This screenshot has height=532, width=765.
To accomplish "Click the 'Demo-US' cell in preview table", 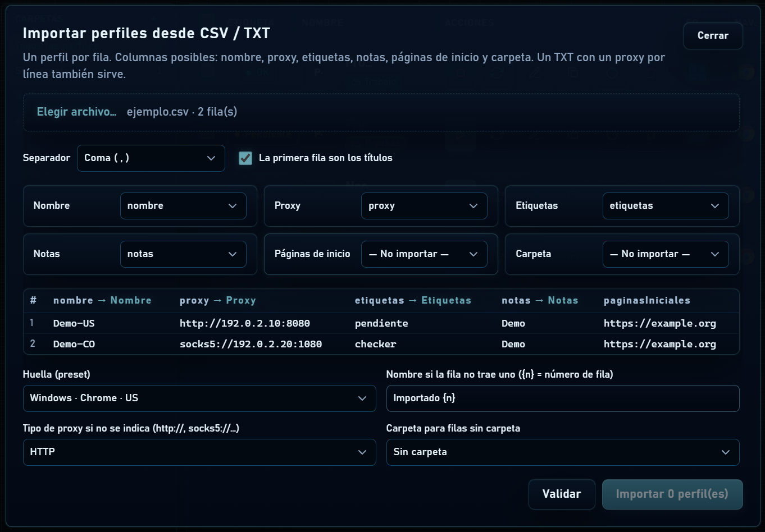I will click(x=74, y=323).
